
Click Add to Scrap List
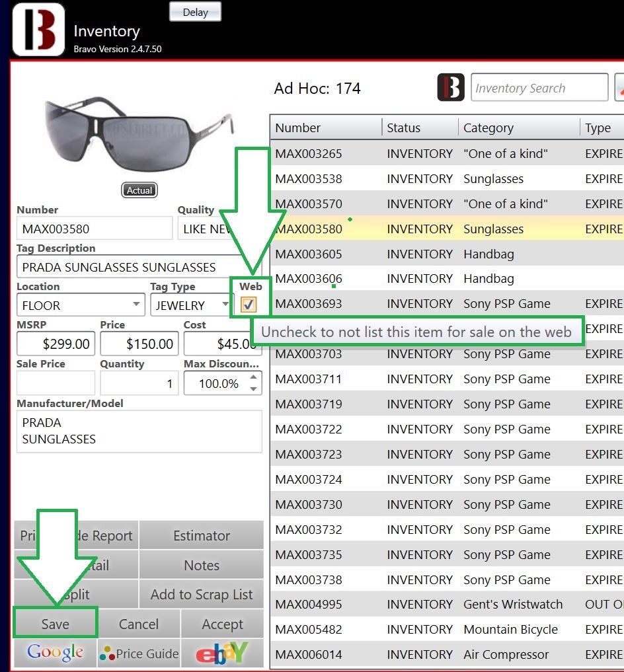tap(202, 594)
